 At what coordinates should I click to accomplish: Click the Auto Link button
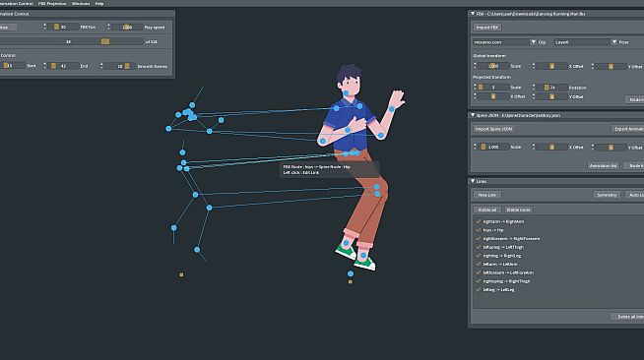point(634,195)
